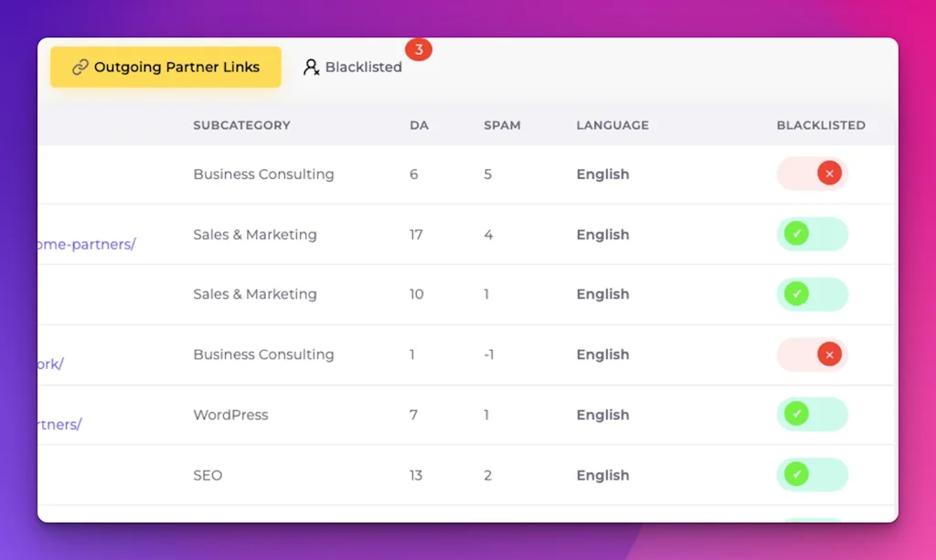Sort by the DA column header

pyautogui.click(x=420, y=125)
